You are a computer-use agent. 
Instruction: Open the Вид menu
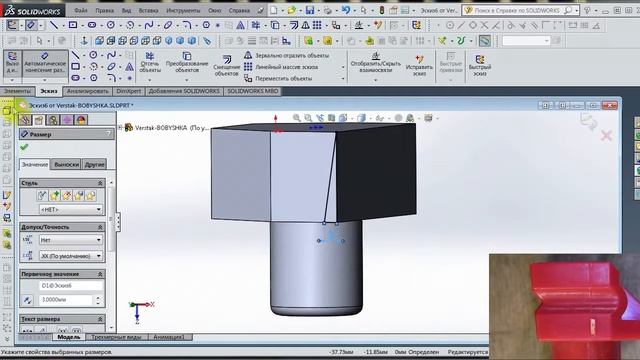click(x=126, y=10)
